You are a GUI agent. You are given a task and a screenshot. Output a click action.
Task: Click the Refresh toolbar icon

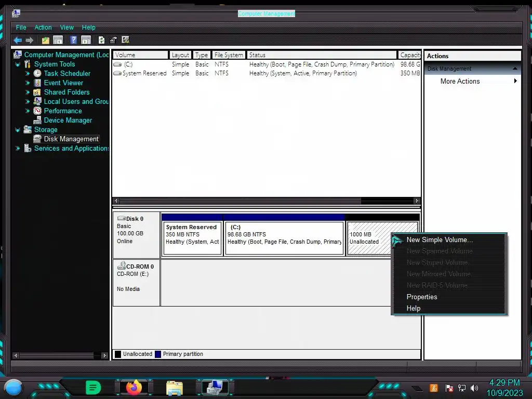point(101,40)
